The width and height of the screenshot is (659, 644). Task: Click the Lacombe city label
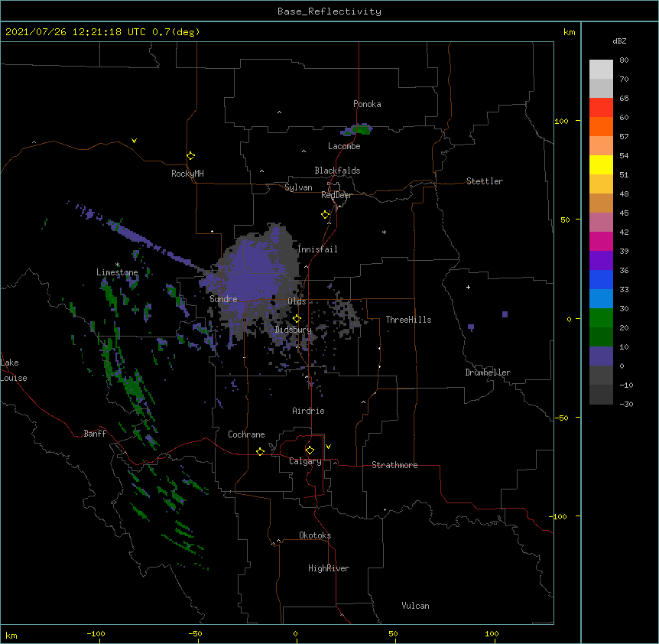(344, 146)
